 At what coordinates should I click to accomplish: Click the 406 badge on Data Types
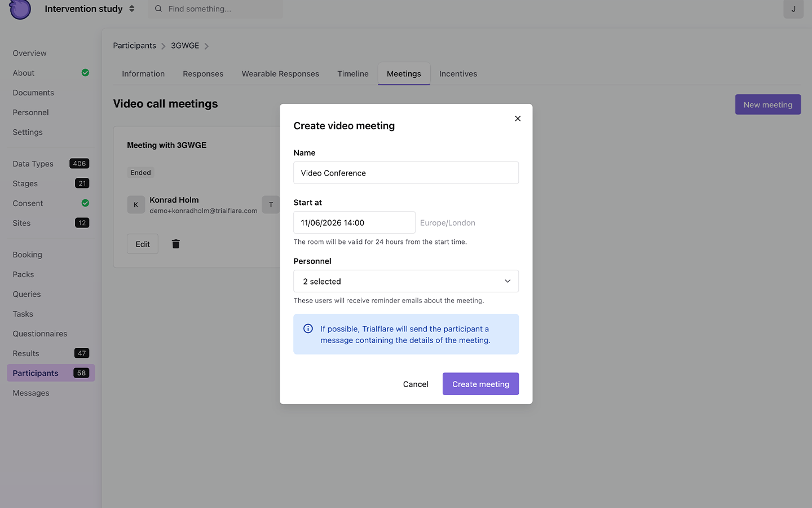pos(80,164)
